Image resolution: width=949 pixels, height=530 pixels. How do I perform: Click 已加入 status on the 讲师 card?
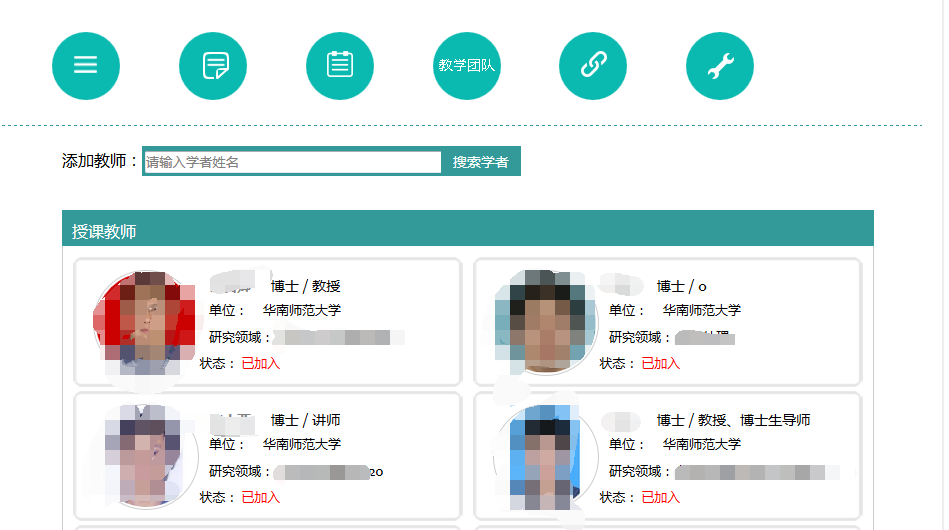tap(261, 497)
